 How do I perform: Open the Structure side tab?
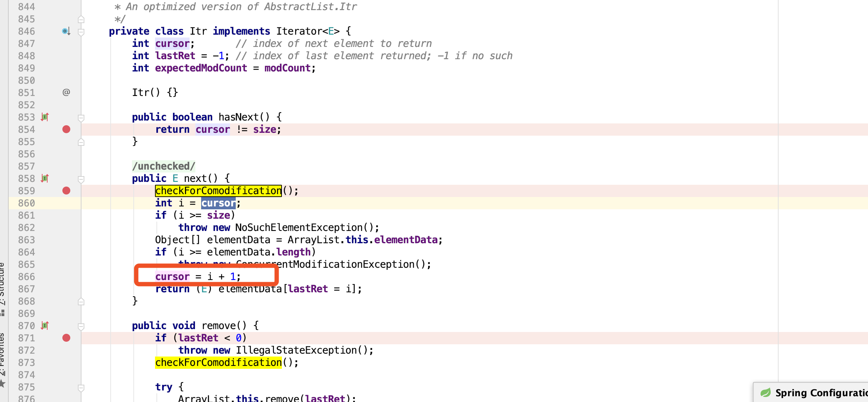point(3,283)
